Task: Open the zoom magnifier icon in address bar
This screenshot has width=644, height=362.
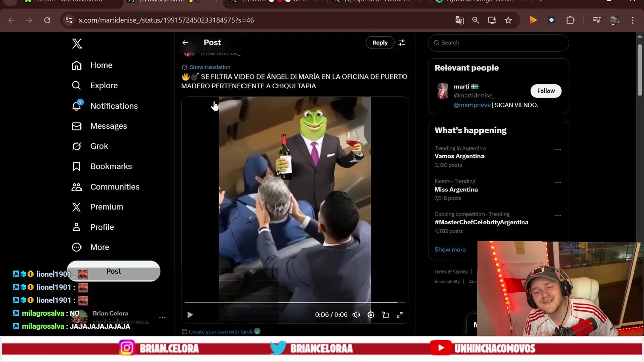Action: coord(475,20)
